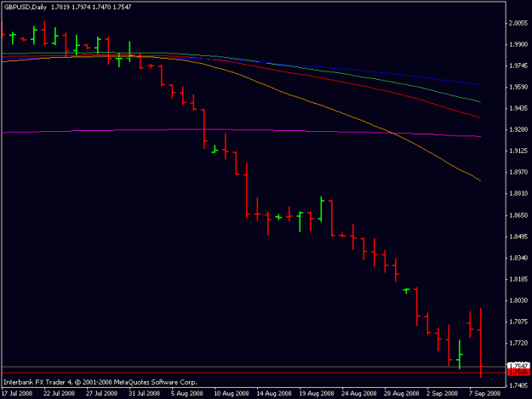The image size is (532, 399).
Task: Select the 1.8185 price axis label
Action: point(518,279)
